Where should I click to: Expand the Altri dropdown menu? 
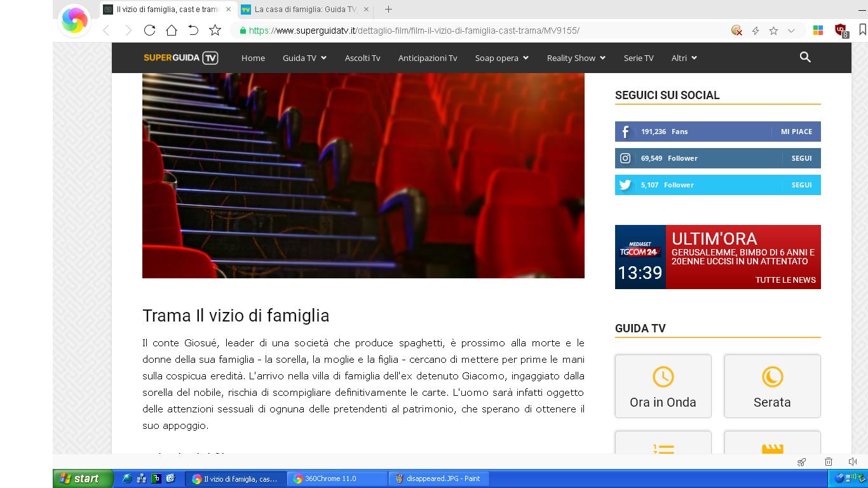click(x=684, y=58)
